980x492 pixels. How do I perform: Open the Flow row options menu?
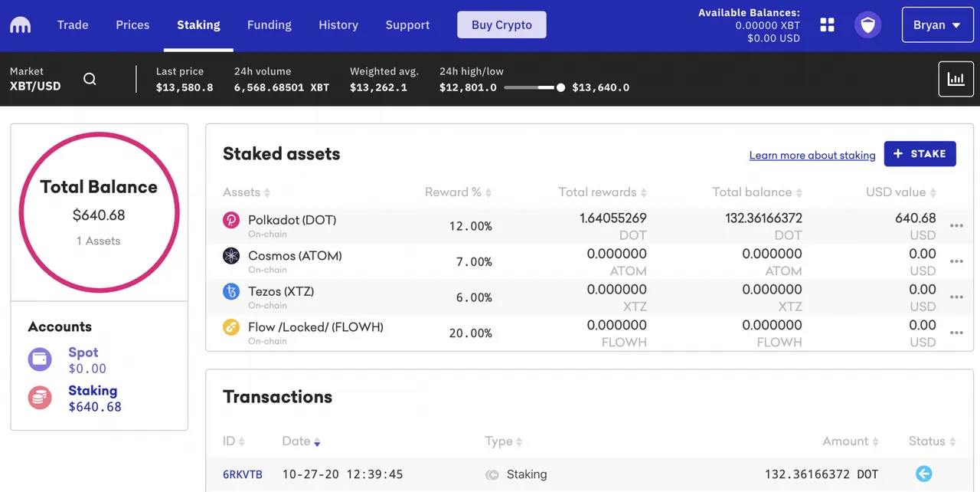[x=955, y=333]
